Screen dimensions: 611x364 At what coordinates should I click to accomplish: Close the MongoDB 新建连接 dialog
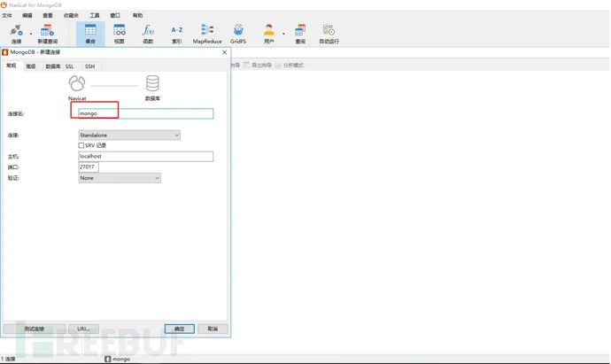(x=224, y=52)
